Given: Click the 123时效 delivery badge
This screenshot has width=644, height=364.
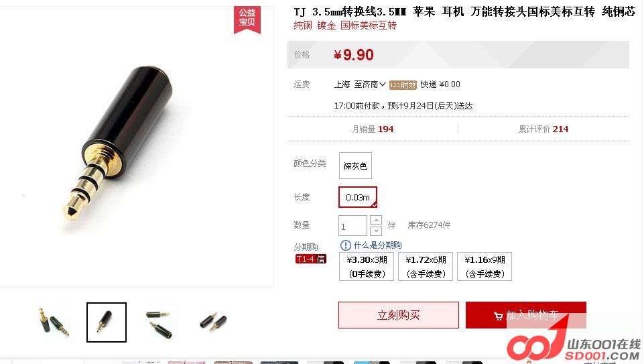Looking at the screenshot, I should click(x=403, y=85).
